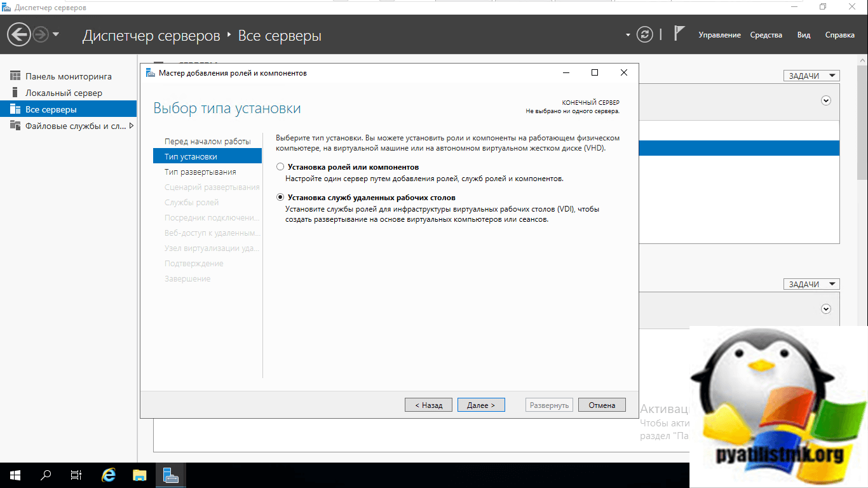
Task: Click the refresh icon in header
Action: click(x=645, y=35)
